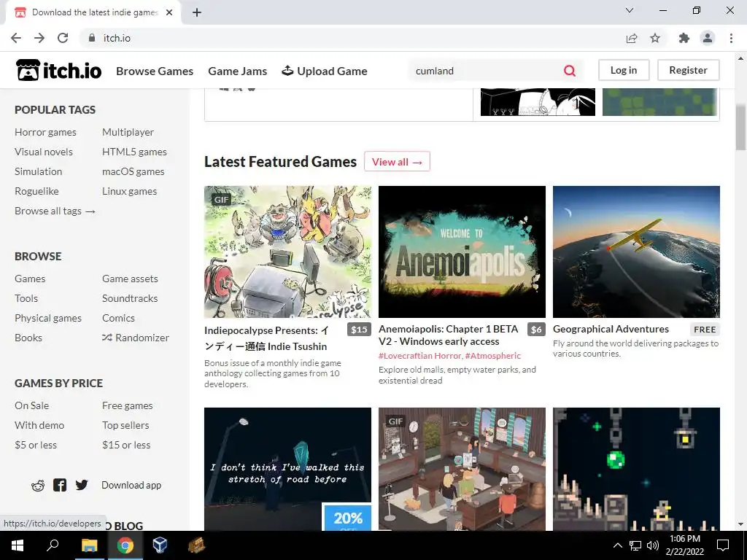Open the tab search chevron
This screenshot has height=560, width=747.
coord(630,10)
